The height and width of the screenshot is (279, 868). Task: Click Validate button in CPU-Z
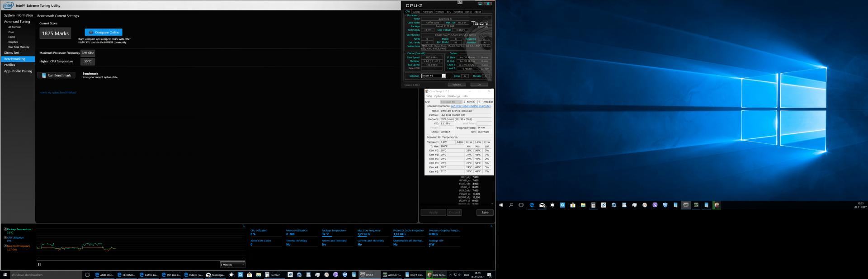tap(457, 85)
